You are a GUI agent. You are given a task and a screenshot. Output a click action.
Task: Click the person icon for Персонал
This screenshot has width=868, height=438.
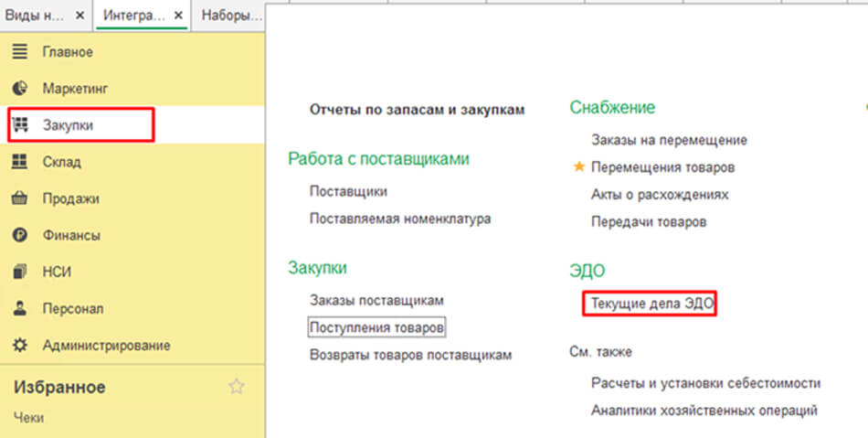(x=19, y=309)
